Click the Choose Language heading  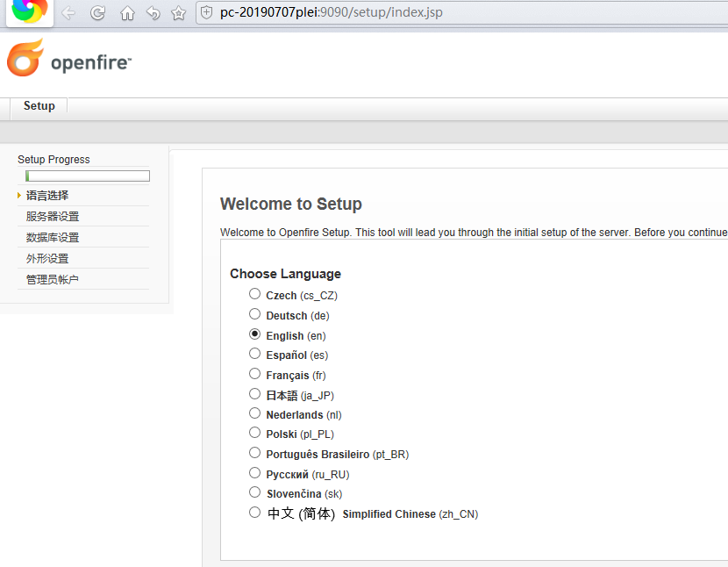coord(286,274)
